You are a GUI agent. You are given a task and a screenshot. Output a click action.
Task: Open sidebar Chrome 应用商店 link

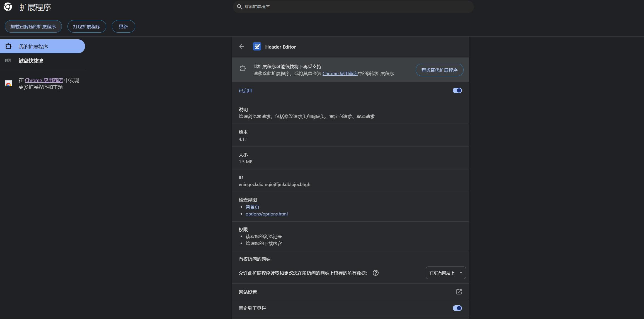coord(44,80)
